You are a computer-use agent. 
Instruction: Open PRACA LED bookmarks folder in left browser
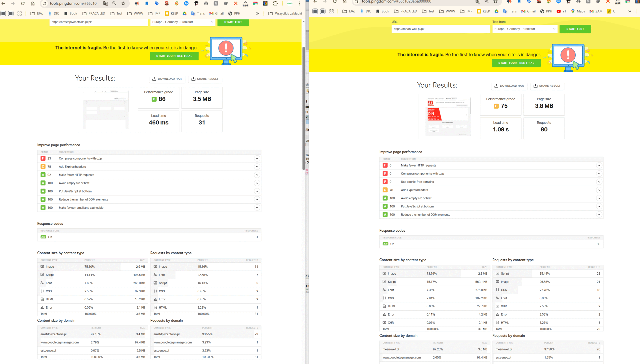[x=93, y=13]
